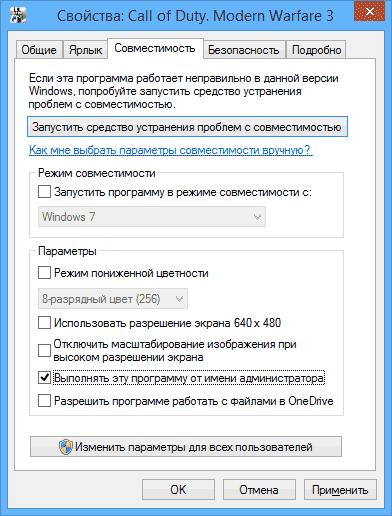
Task: Click the shield icon on Изменить параметры button
Action: tap(66, 447)
